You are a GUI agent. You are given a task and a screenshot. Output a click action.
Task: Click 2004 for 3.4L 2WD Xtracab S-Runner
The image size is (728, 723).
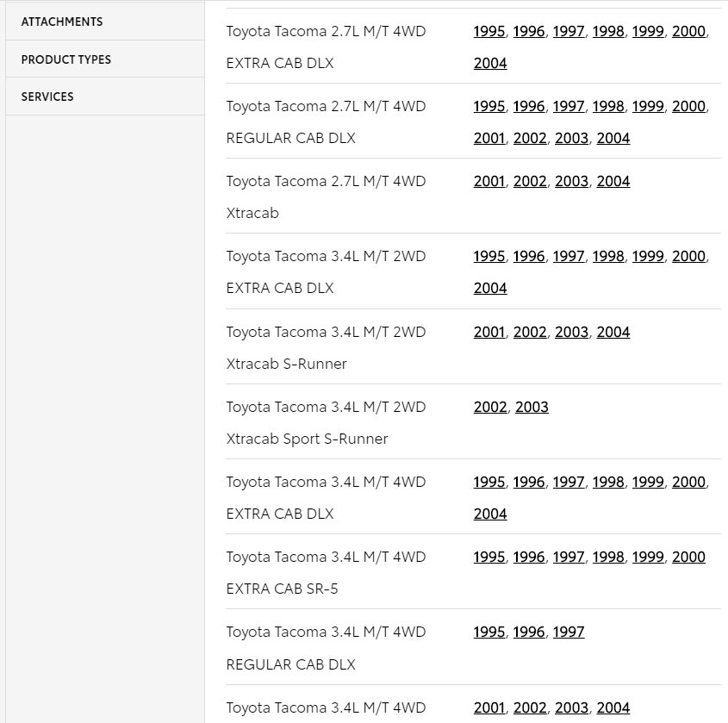[613, 332]
